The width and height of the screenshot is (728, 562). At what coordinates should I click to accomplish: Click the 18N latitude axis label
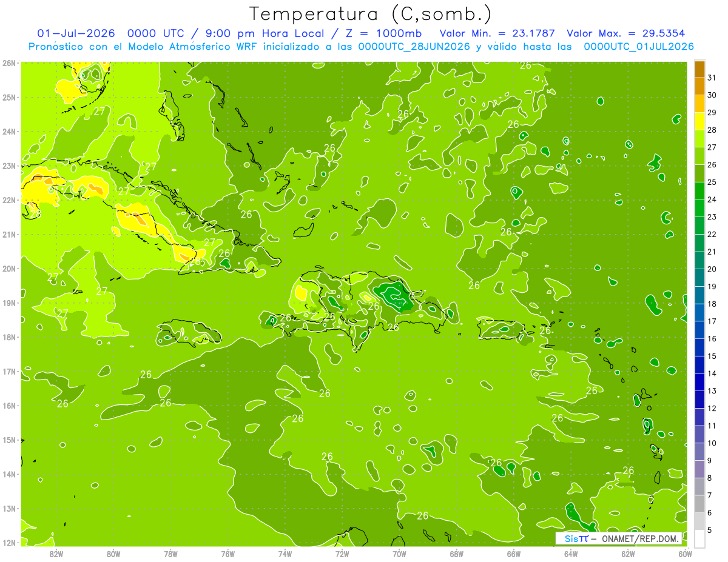(10, 337)
